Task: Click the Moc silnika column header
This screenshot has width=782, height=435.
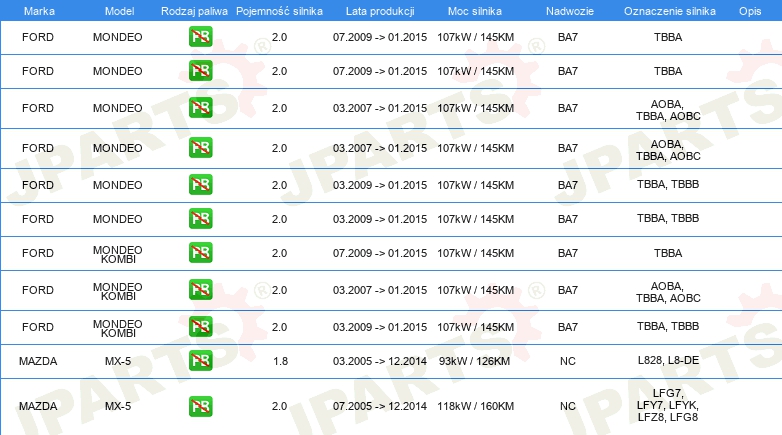Action: (x=475, y=11)
